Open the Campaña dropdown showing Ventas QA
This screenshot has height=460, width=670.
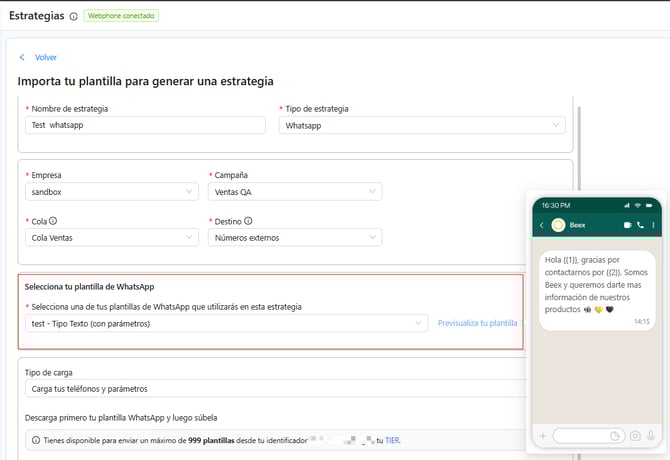pyautogui.click(x=295, y=192)
